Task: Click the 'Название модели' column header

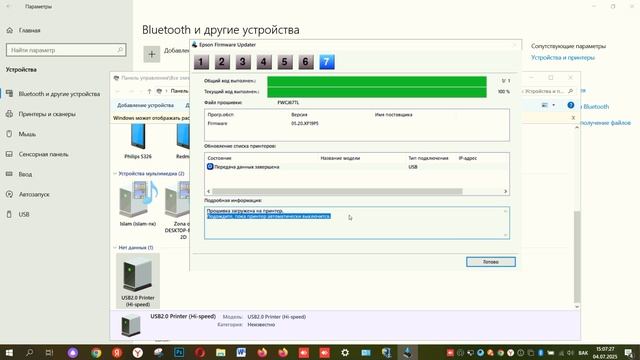Action: 340,158
